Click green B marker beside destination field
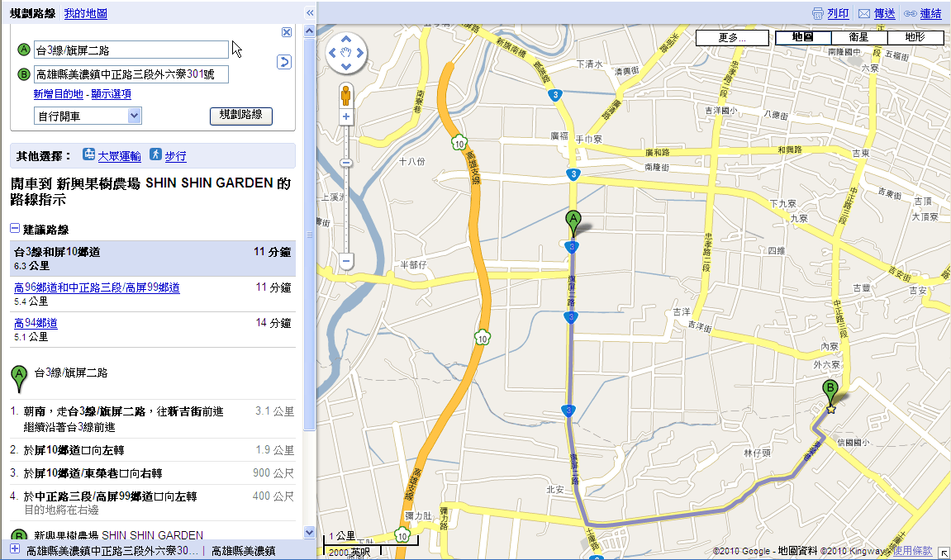Viewport: 951px width, 560px height. (24, 74)
